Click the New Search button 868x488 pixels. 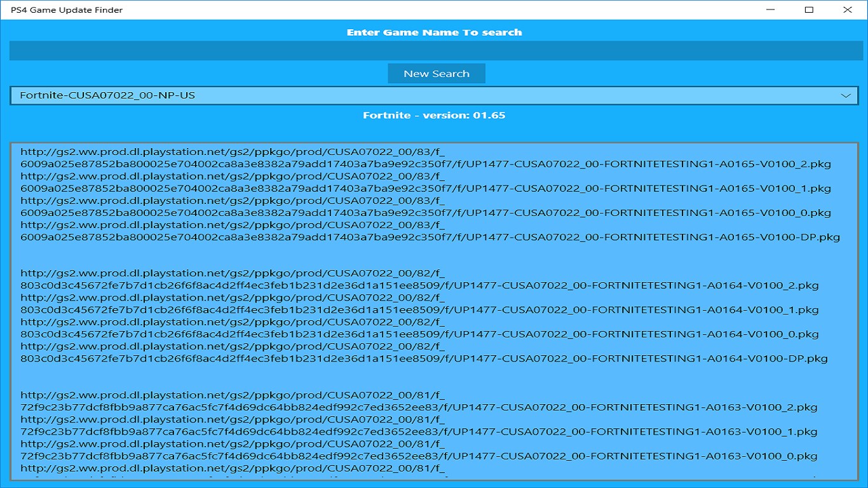click(x=437, y=74)
